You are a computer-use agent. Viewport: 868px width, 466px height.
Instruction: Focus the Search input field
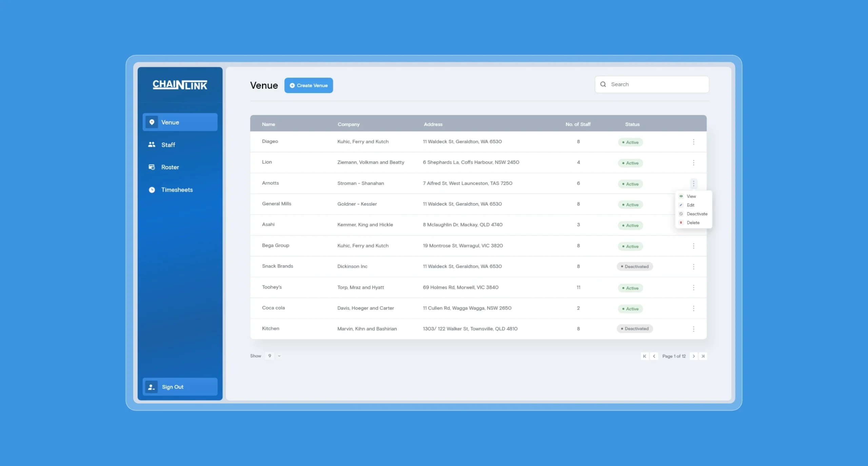pyautogui.click(x=652, y=84)
